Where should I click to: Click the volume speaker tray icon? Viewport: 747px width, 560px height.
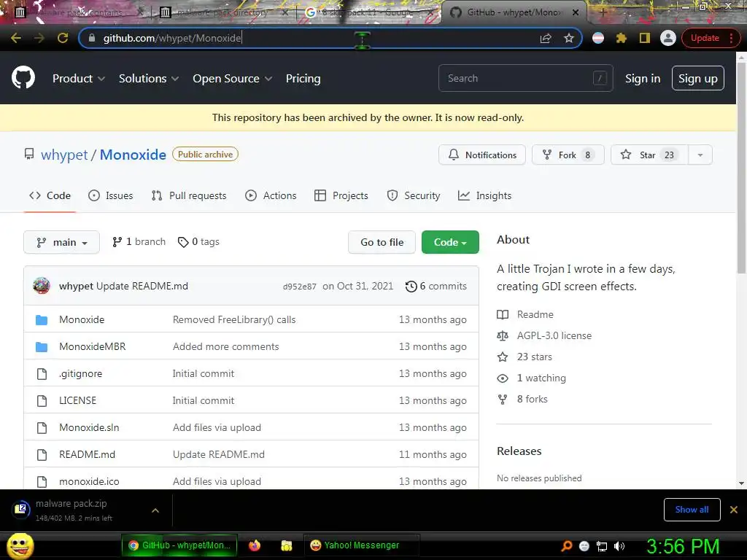click(x=619, y=546)
